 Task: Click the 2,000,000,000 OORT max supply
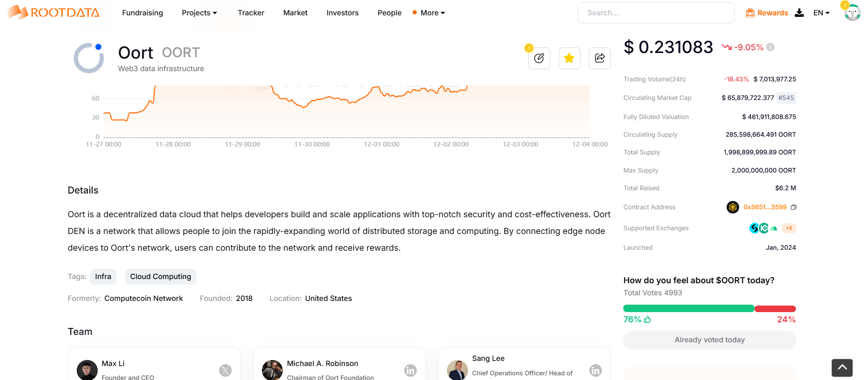coord(763,170)
